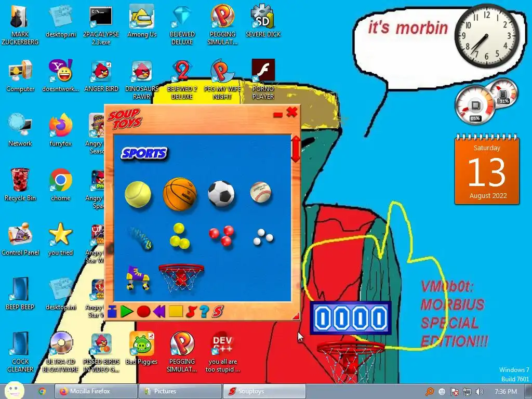Toggle the red music note sound button
The image size is (532, 399).
pos(191,311)
